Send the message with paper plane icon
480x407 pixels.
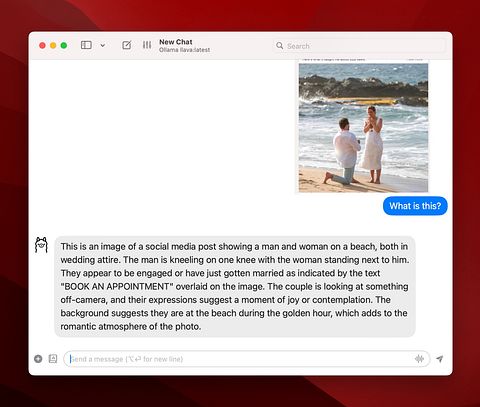[440, 359]
